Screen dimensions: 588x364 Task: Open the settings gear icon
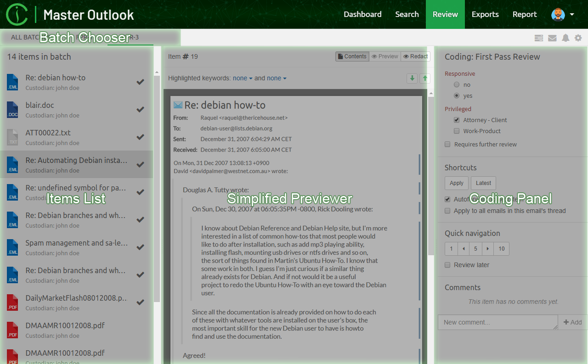click(x=578, y=38)
